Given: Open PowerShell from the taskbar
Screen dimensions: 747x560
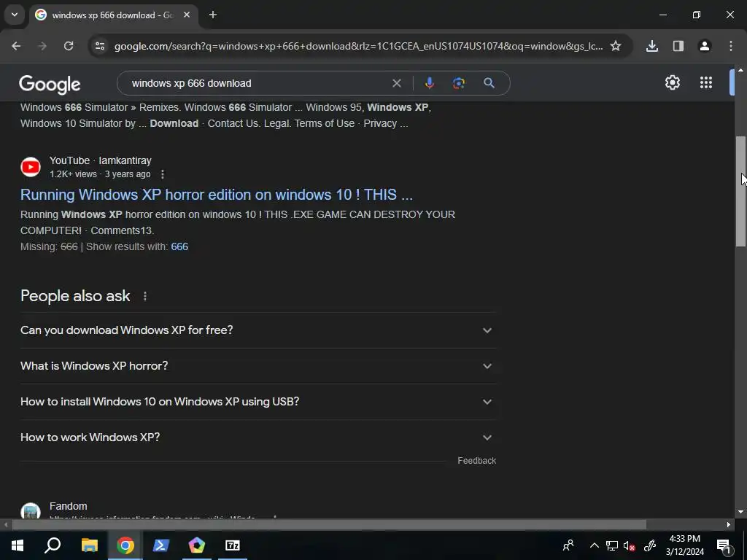Looking at the screenshot, I should 161,545.
